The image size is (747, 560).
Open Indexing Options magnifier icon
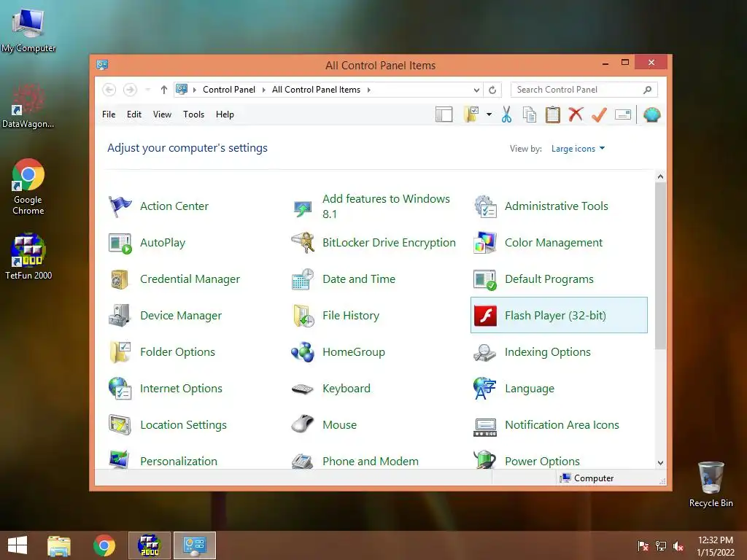[485, 353]
